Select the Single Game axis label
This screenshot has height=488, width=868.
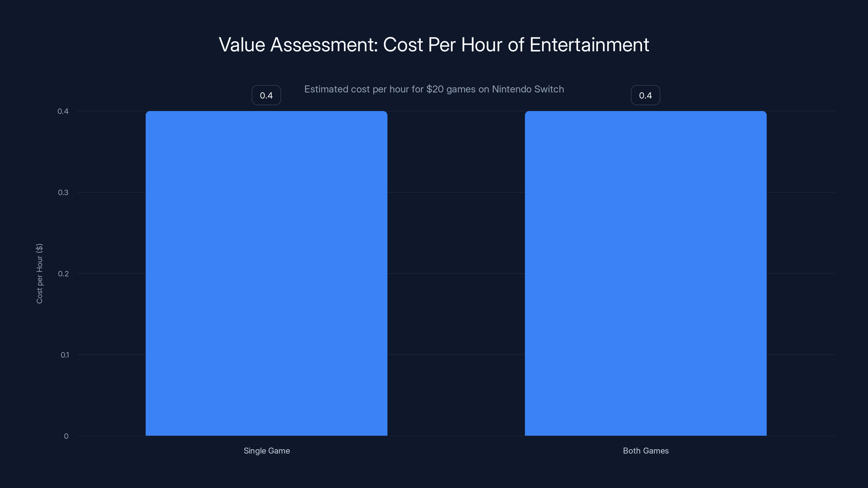pos(267,451)
